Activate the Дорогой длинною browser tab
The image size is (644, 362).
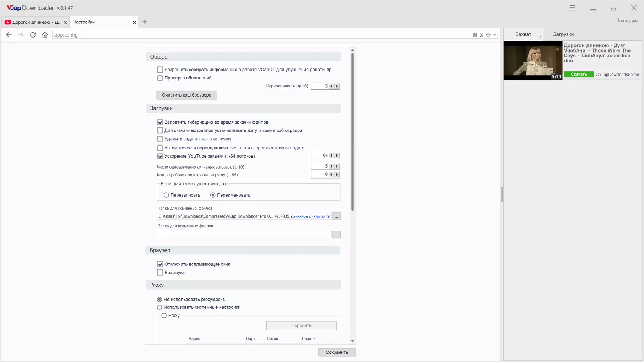35,22
